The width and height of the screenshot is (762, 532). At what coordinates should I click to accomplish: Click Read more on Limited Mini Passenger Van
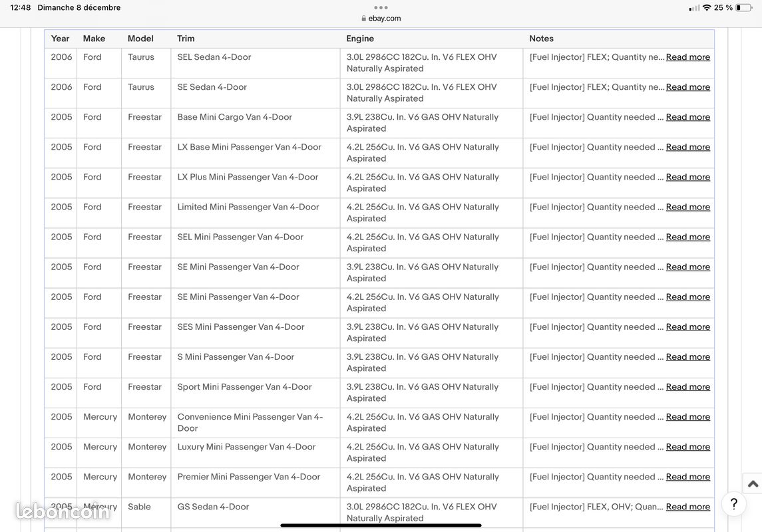pyautogui.click(x=687, y=207)
